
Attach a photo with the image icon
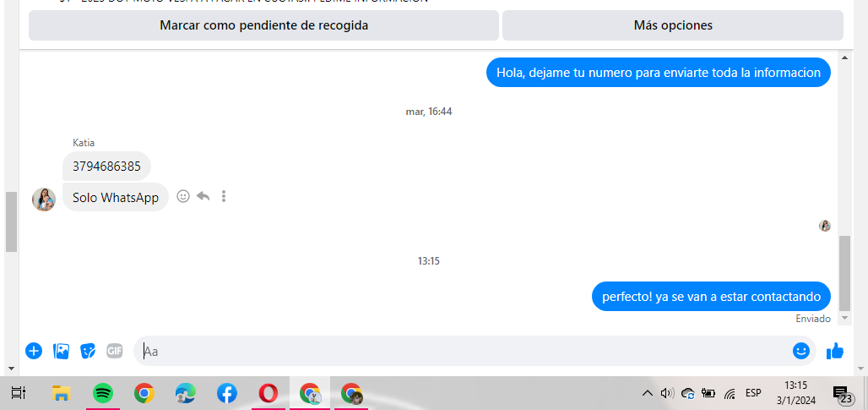point(61,351)
